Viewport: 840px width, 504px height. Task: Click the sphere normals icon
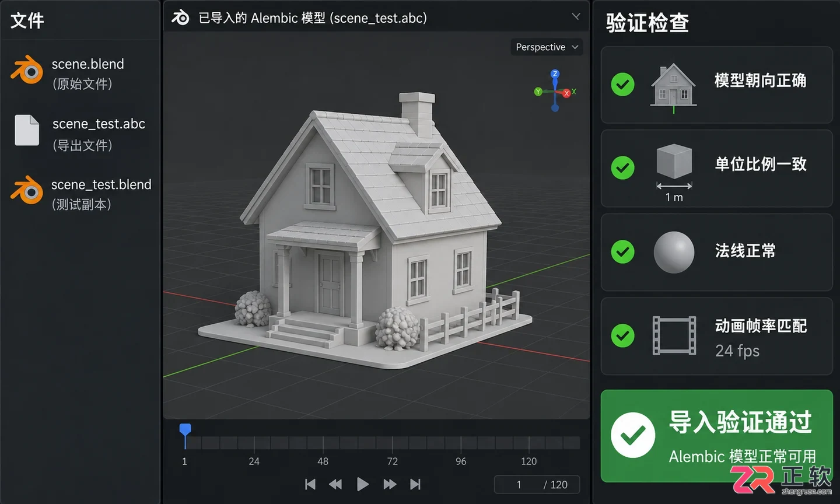[674, 252]
